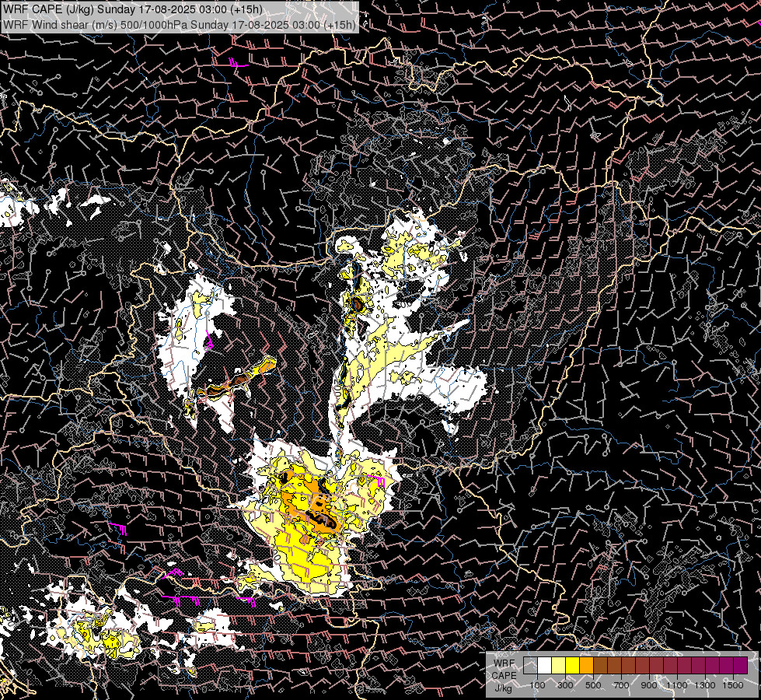Click the 700 legend tick label
This screenshot has height=700, width=761.
pos(621,685)
